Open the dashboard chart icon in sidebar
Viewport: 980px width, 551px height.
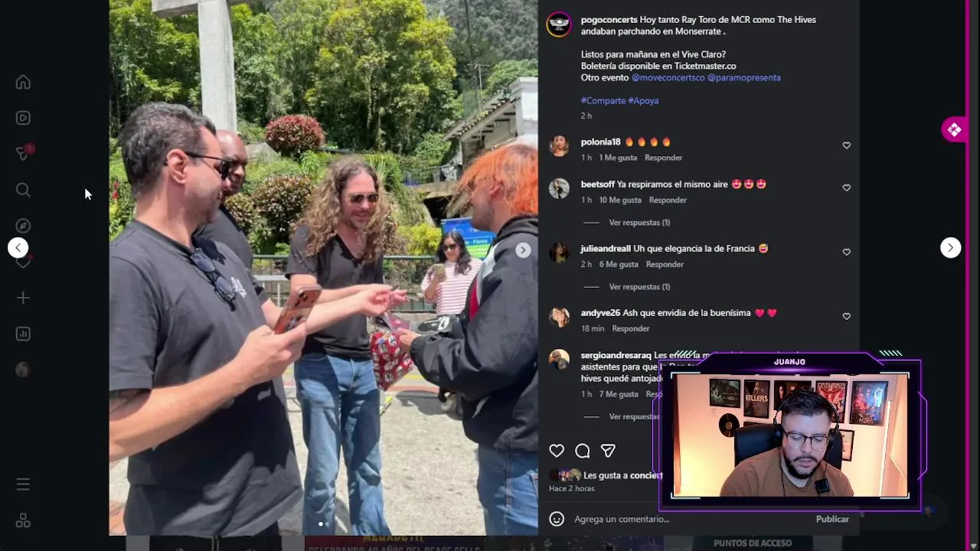click(x=23, y=334)
